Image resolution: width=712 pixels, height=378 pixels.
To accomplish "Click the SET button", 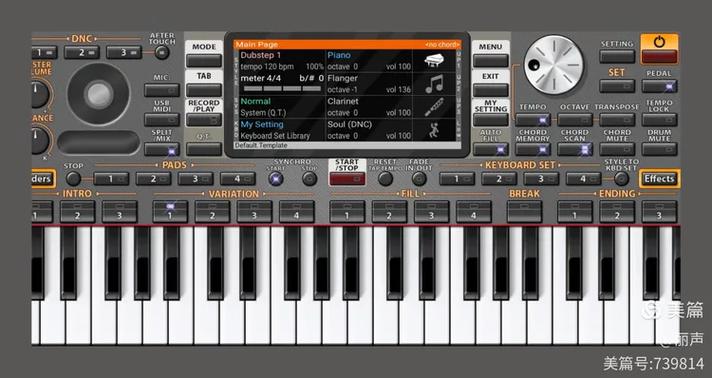I will click(617, 86).
